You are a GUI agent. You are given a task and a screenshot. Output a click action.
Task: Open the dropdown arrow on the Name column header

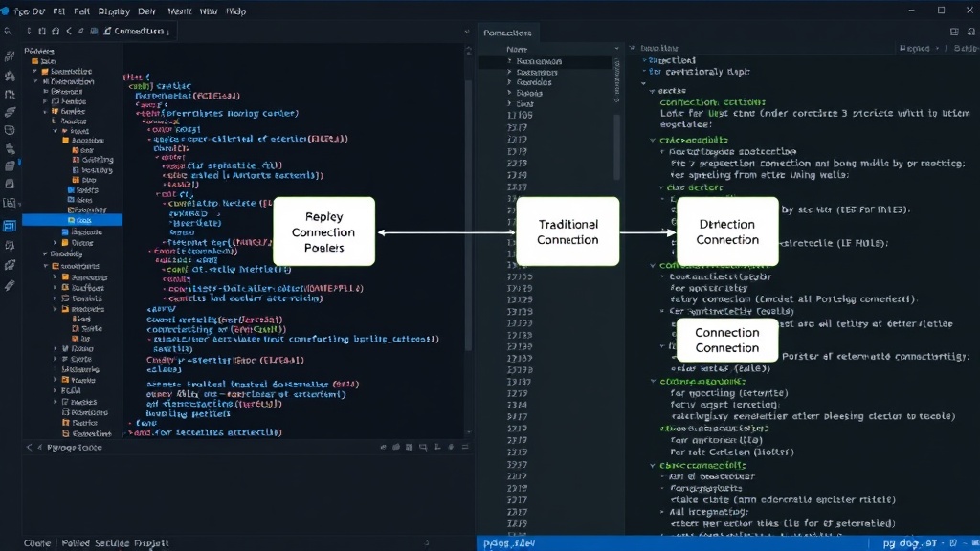(x=616, y=49)
